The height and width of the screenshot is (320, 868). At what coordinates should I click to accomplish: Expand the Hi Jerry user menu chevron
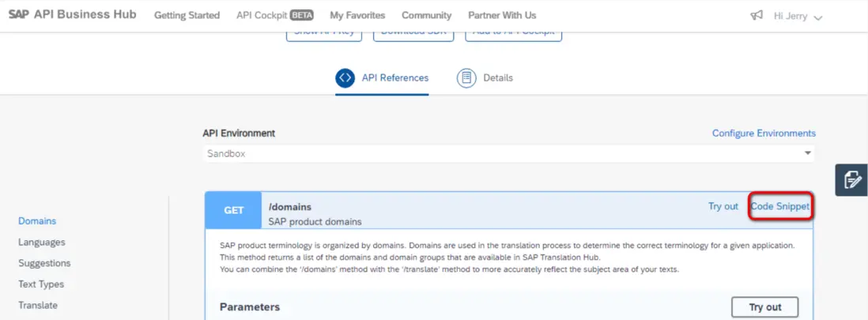817,17
